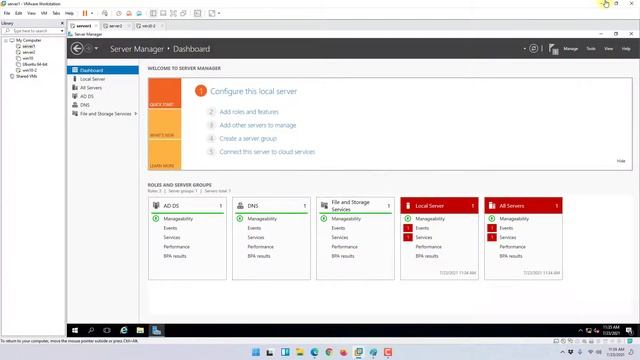Open the View menu in Server Manager header
The height and width of the screenshot is (360, 640).
pyautogui.click(x=609, y=49)
